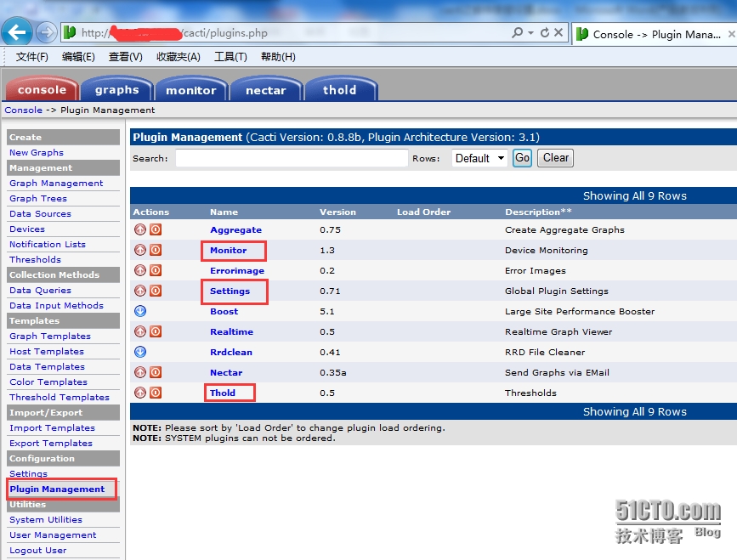Click the refresh icon in address bar

point(544,32)
